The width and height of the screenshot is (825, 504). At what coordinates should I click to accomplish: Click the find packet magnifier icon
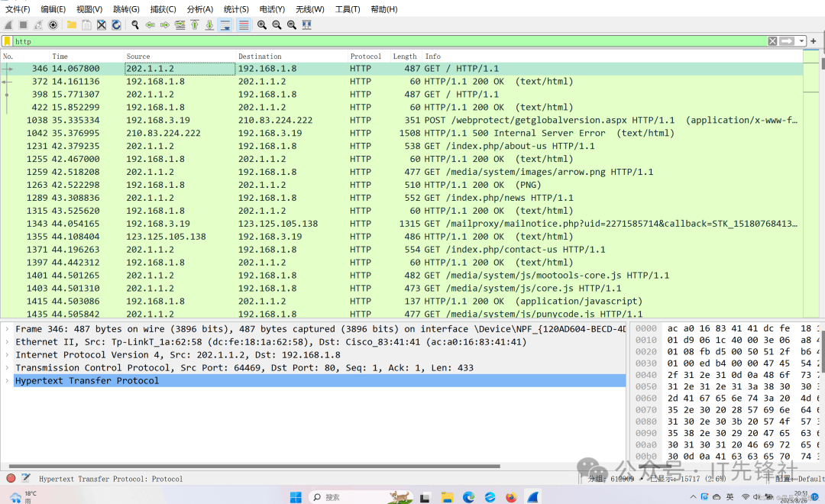[135, 25]
